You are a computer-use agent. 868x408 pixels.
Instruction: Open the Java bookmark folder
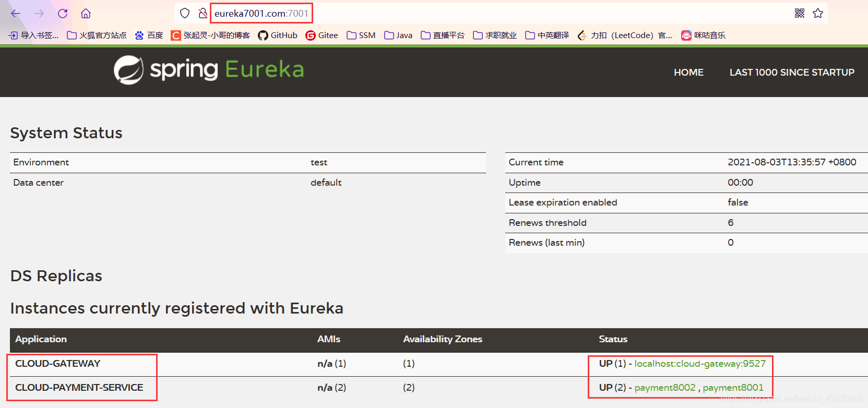(x=398, y=35)
